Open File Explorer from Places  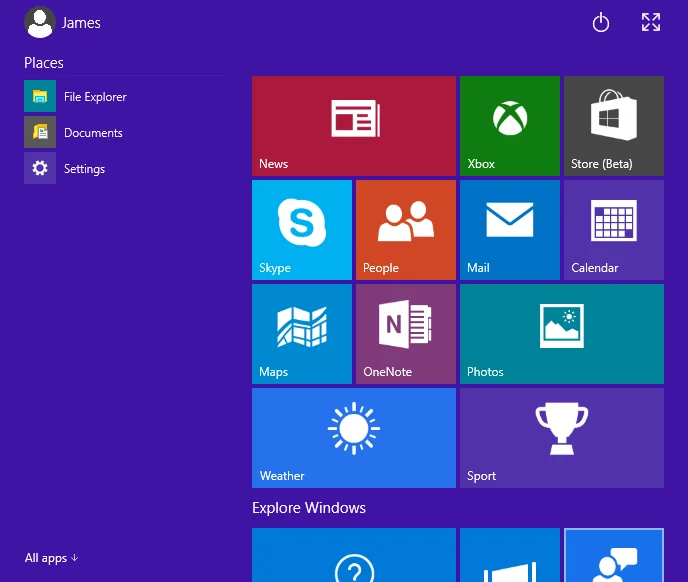[x=75, y=96]
